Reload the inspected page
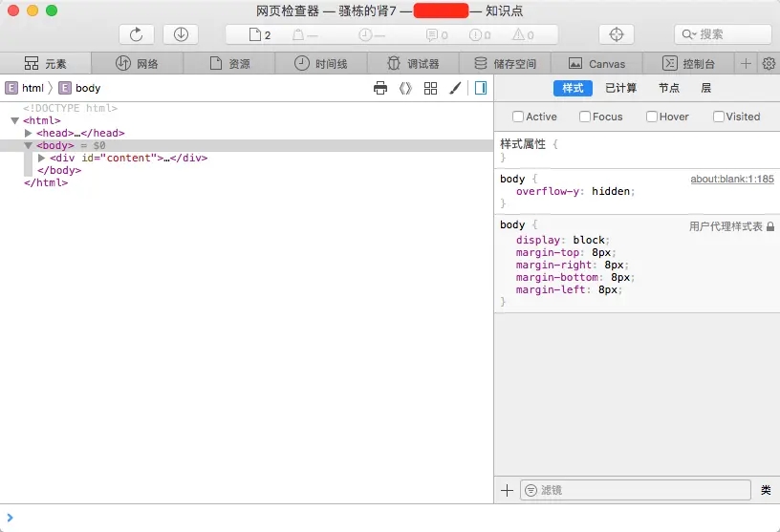 137,34
